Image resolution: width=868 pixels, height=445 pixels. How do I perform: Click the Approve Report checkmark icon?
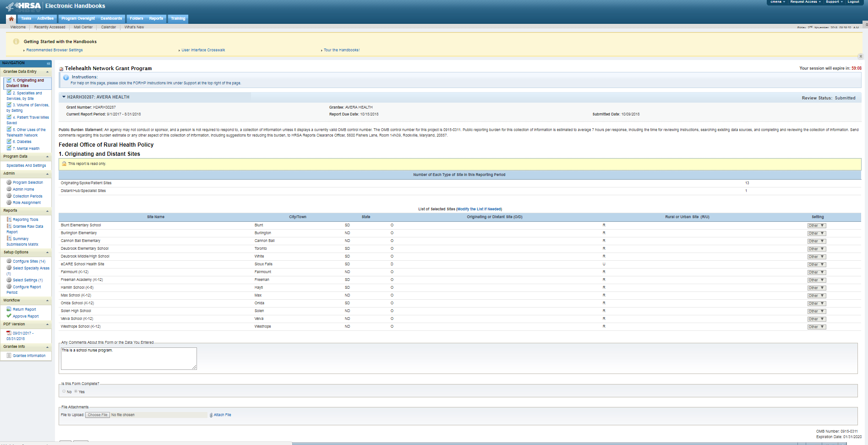click(9, 316)
